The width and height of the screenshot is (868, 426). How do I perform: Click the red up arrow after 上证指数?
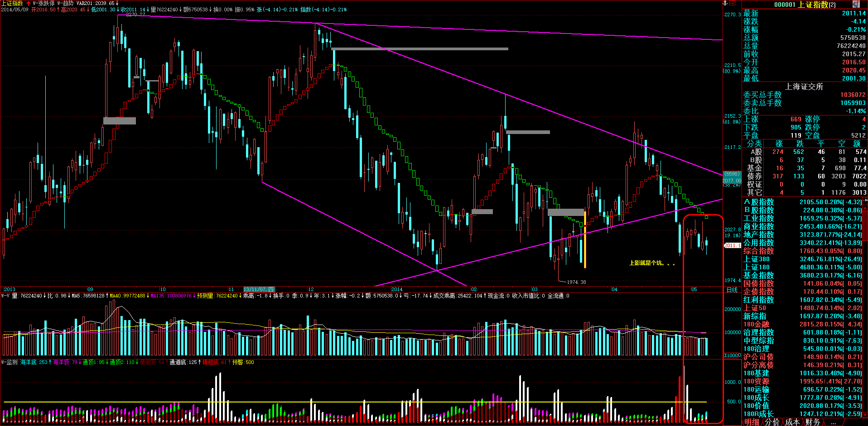point(29,3)
